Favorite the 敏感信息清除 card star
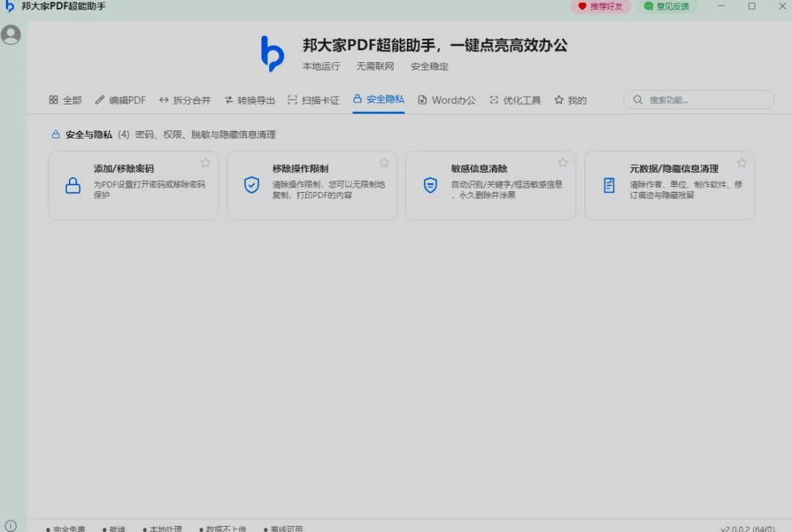The height and width of the screenshot is (532, 792). pos(562,163)
